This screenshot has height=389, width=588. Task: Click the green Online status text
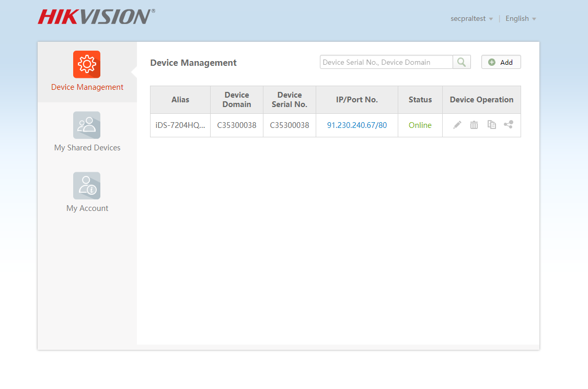420,125
